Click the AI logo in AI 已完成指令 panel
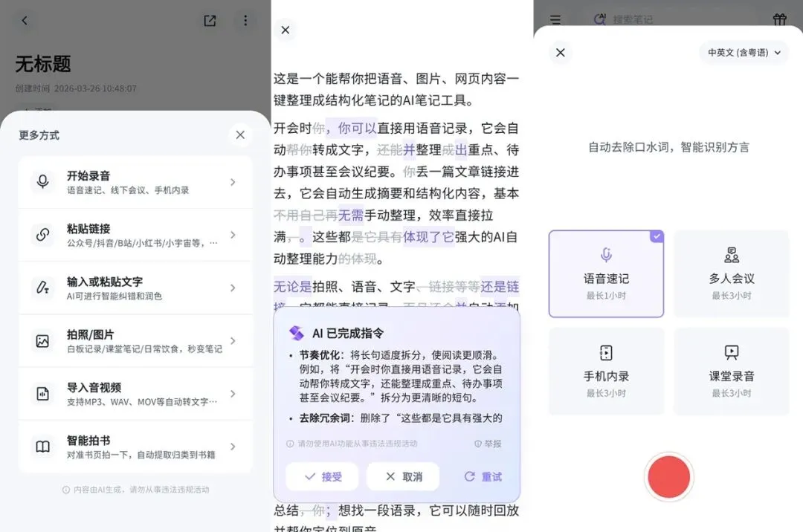803x532 pixels. click(297, 333)
